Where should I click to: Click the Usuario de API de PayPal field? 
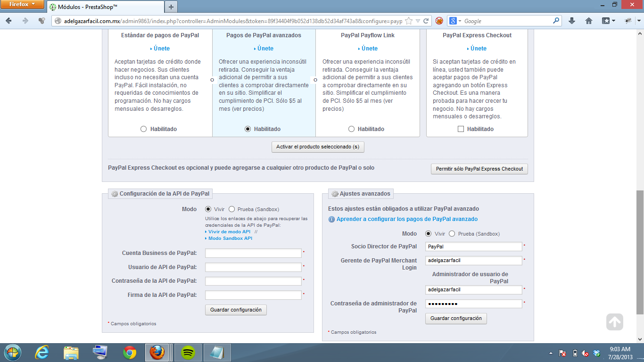[253, 267]
